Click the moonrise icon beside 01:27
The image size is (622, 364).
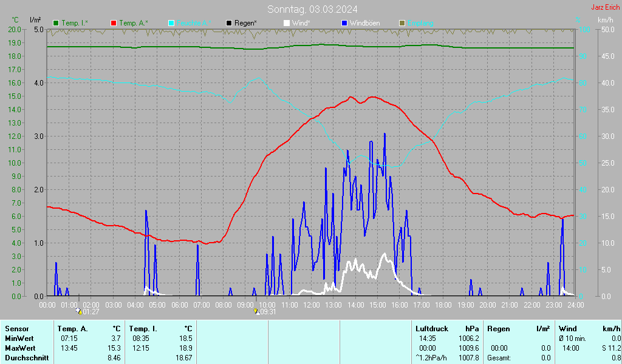click(80, 312)
